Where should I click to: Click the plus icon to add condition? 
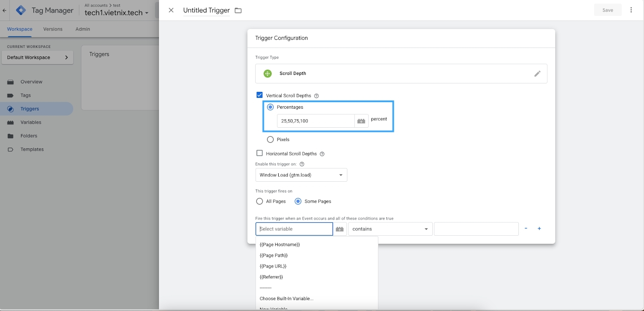tap(539, 228)
